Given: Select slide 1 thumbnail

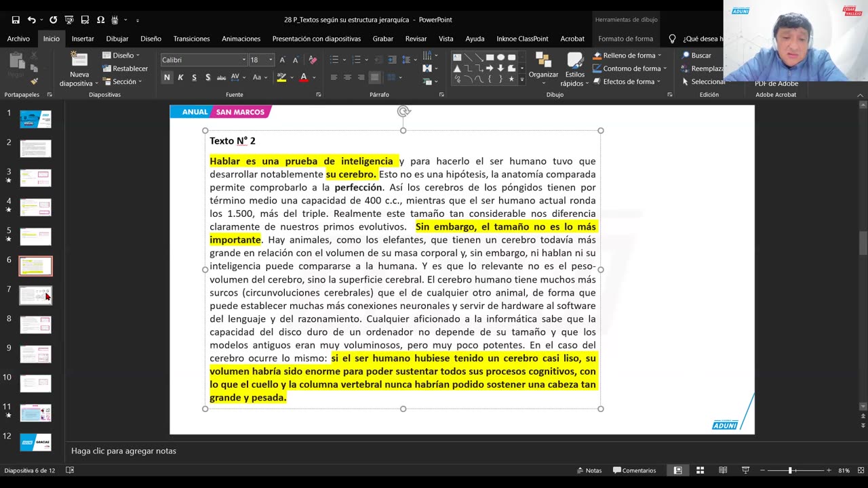Looking at the screenshot, I should tap(35, 119).
